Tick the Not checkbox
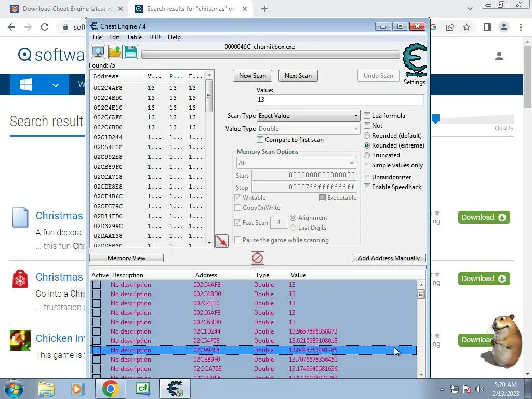This screenshot has height=399, width=532. click(x=367, y=126)
